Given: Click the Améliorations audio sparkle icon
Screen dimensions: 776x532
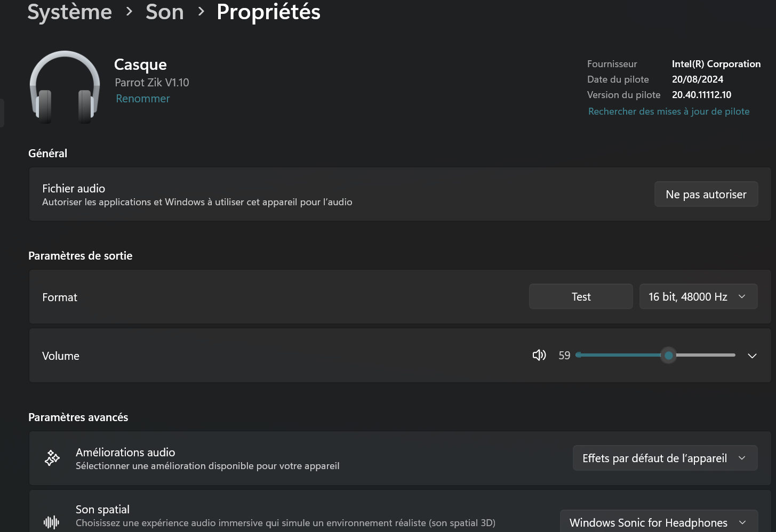Looking at the screenshot, I should click(x=52, y=458).
